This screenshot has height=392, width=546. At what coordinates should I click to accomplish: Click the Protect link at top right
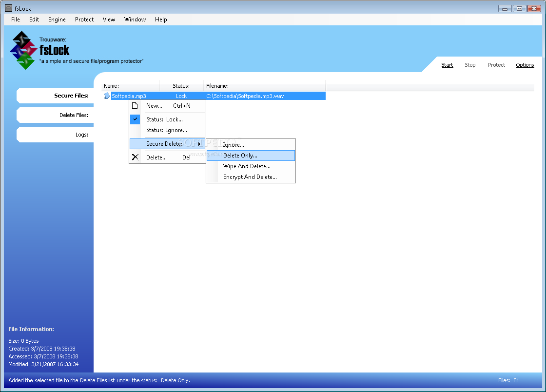point(496,65)
